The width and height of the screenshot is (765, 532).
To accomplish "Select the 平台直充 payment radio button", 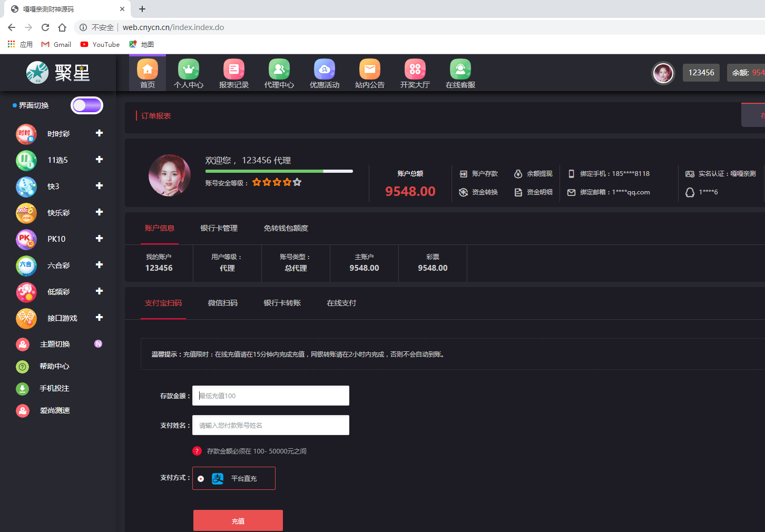I will pos(201,479).
